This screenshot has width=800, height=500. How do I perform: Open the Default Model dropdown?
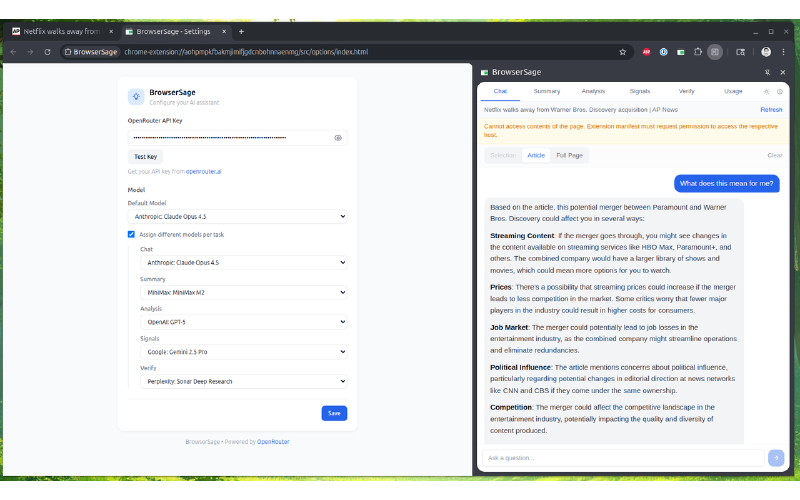coord(237,216)
